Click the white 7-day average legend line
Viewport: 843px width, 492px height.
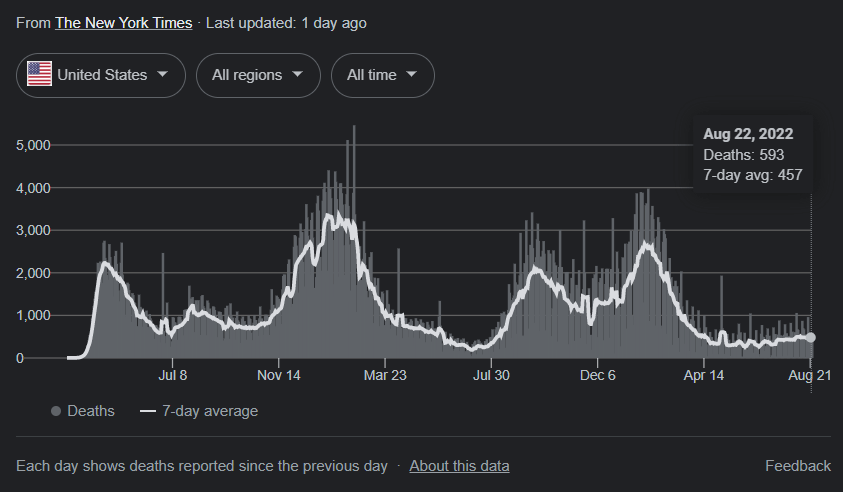148,411
